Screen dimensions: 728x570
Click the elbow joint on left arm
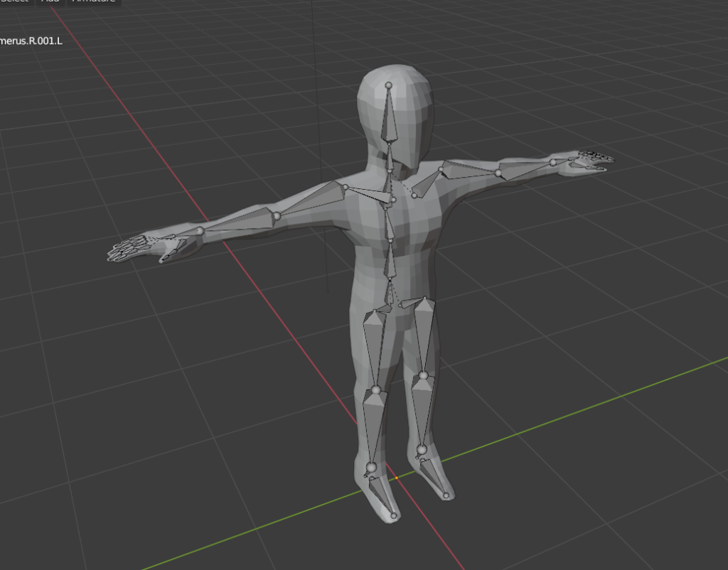pyautogui.click(x=277, y=215)
